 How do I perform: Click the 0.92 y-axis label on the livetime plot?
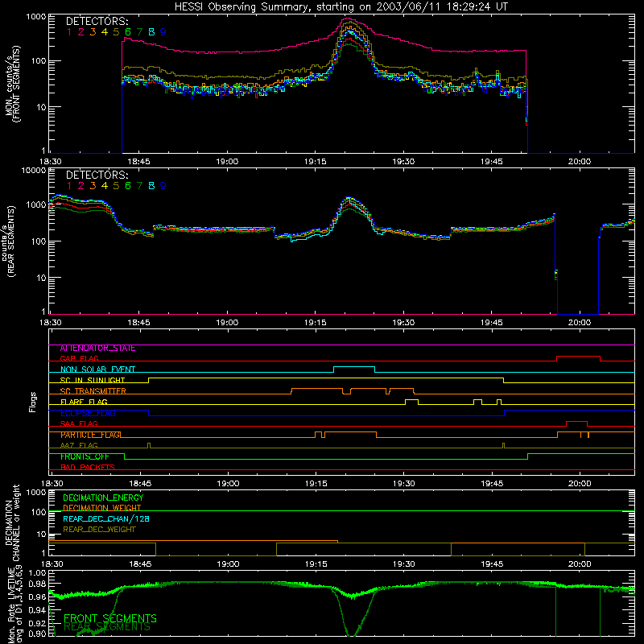38,621
